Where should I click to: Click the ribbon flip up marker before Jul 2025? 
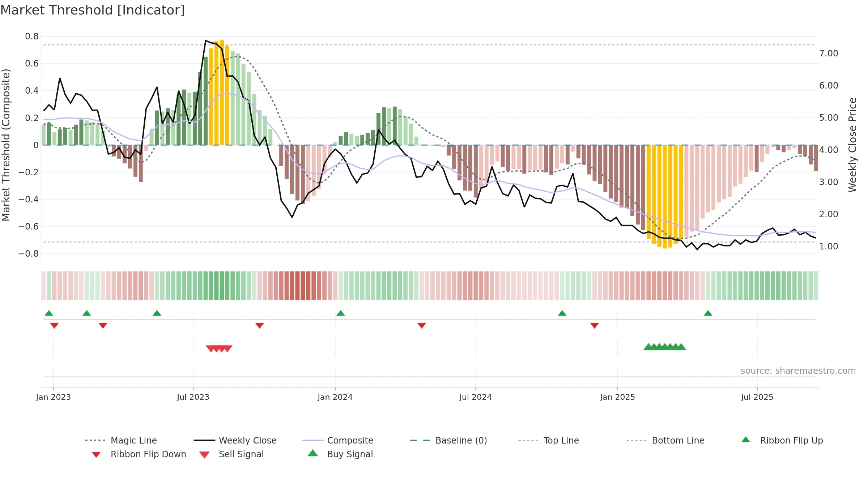point(708,313)
